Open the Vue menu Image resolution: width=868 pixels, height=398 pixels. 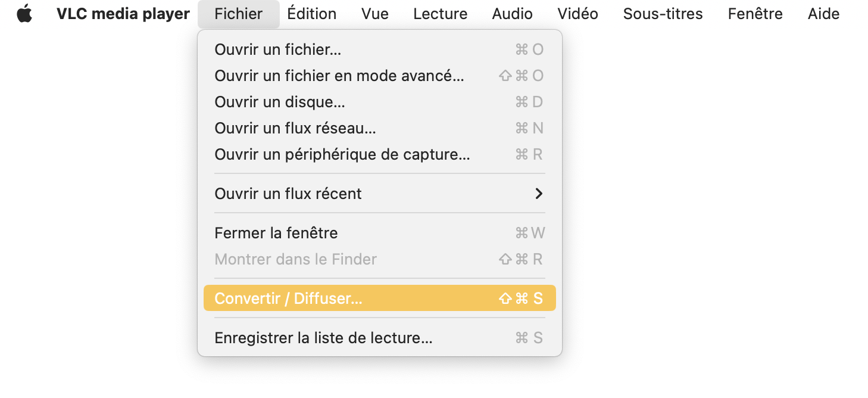point(374,14)
